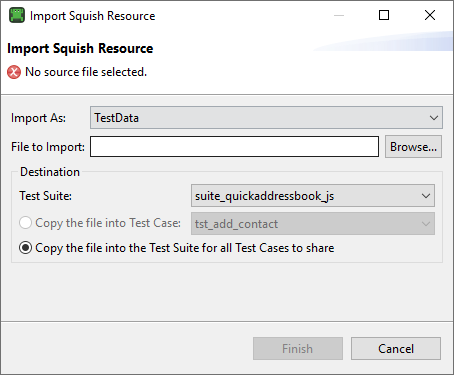Click the Test Suite: label
Screen dimensions: 454x375
(x=45, y=196)
